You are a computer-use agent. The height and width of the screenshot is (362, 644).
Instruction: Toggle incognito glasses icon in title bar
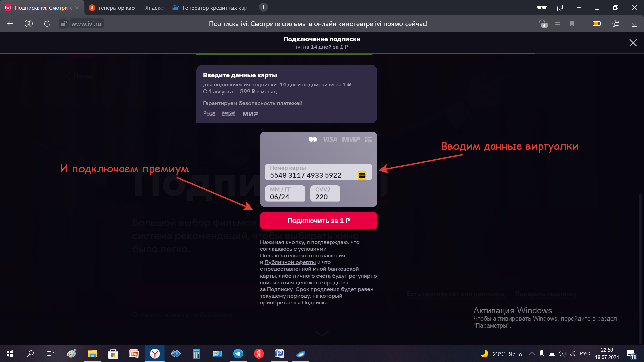pyautogui.click(x=541, y=7)
